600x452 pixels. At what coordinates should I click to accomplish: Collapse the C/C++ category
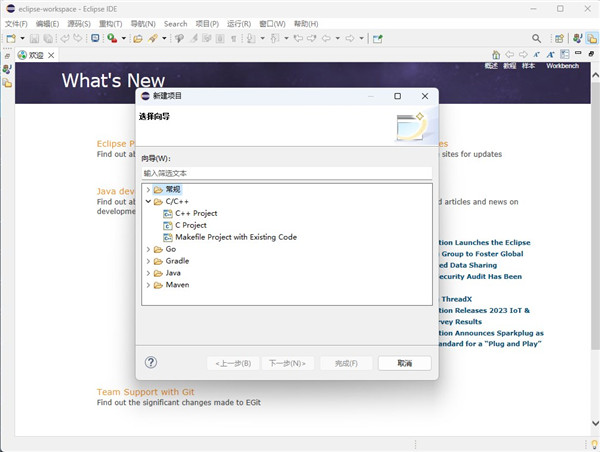pyautogui.click(x=148, y=201)
